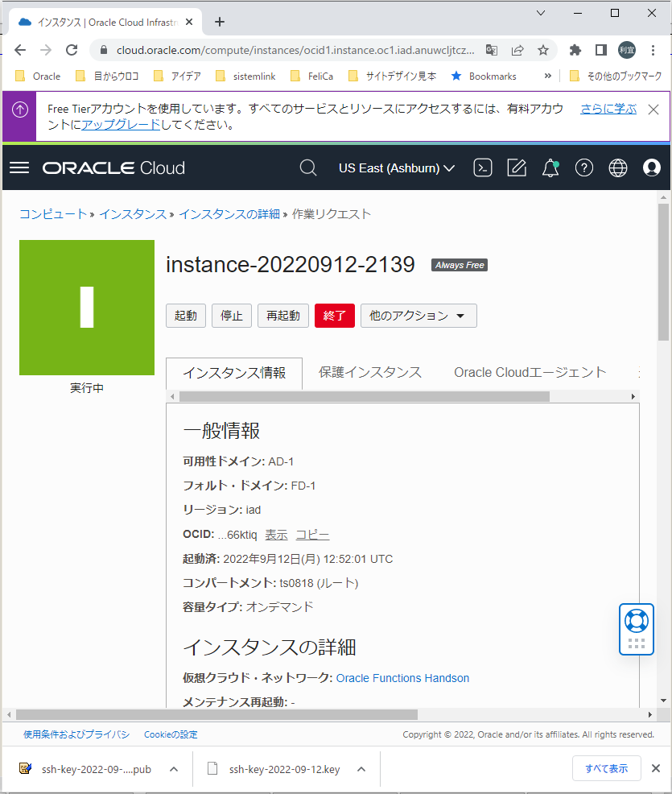Click the translate page icon in the address bar
The image size is (672, 794).
pos(492,50)
